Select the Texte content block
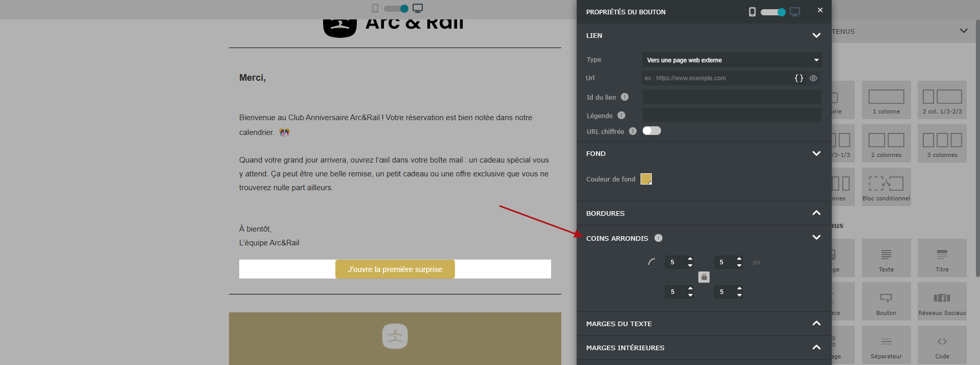The image size is (980, 365). point(886,258)
